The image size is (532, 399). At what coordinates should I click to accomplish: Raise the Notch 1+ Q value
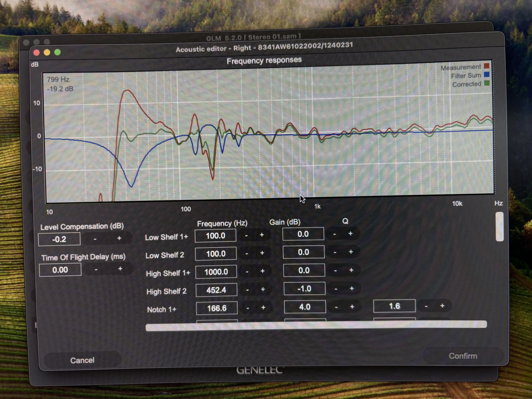pyautogui.click(x=442, y=306)
